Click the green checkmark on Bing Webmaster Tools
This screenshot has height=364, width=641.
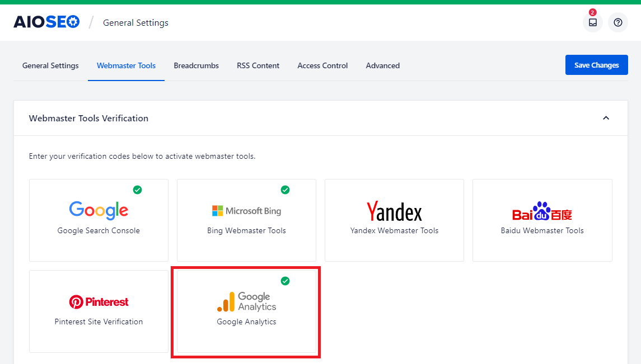tap(285, 190)
